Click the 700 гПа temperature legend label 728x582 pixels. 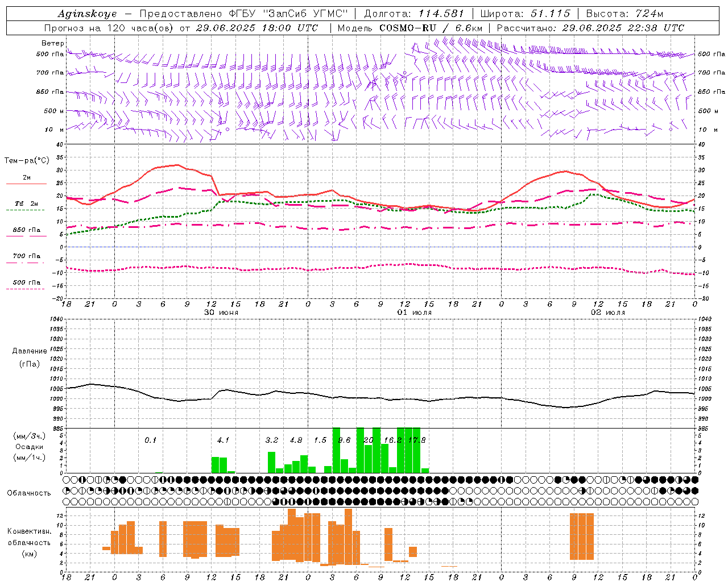(x=27, y=256)
